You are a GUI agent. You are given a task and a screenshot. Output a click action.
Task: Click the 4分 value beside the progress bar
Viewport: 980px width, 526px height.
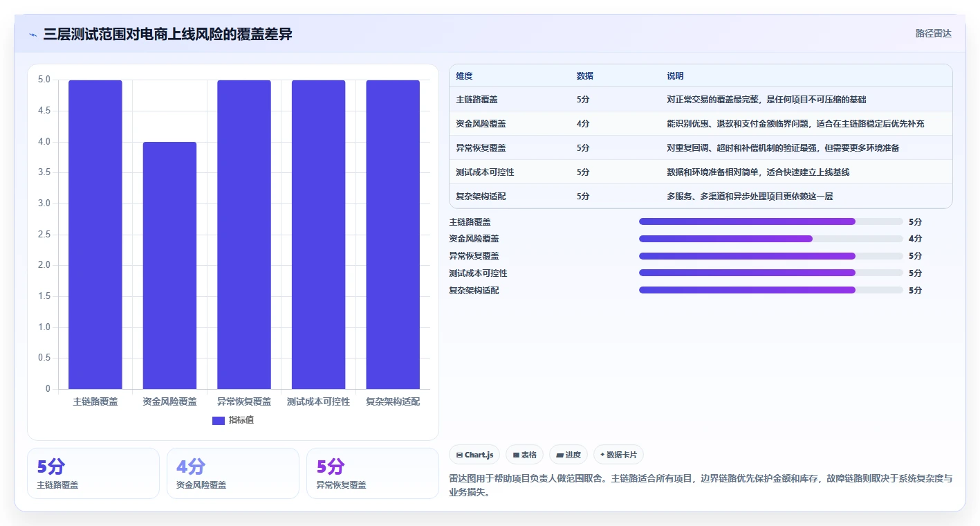point(916,239)
